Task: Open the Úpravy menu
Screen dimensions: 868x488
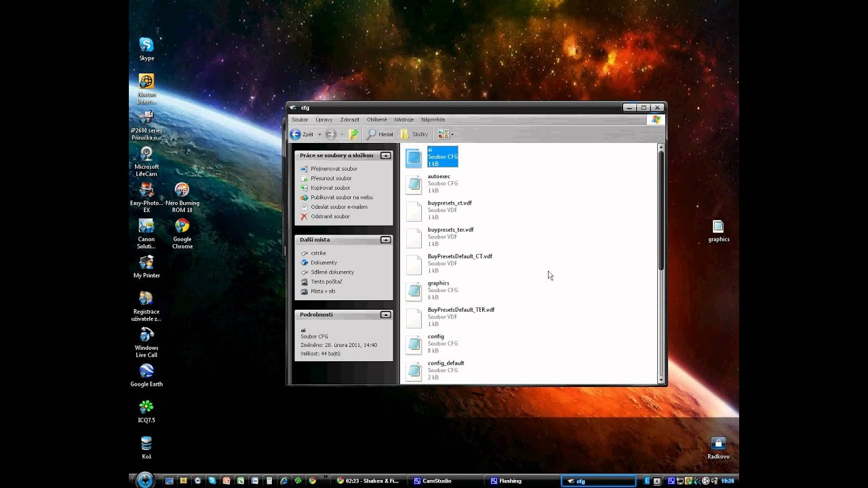Action: coord(324,119)
